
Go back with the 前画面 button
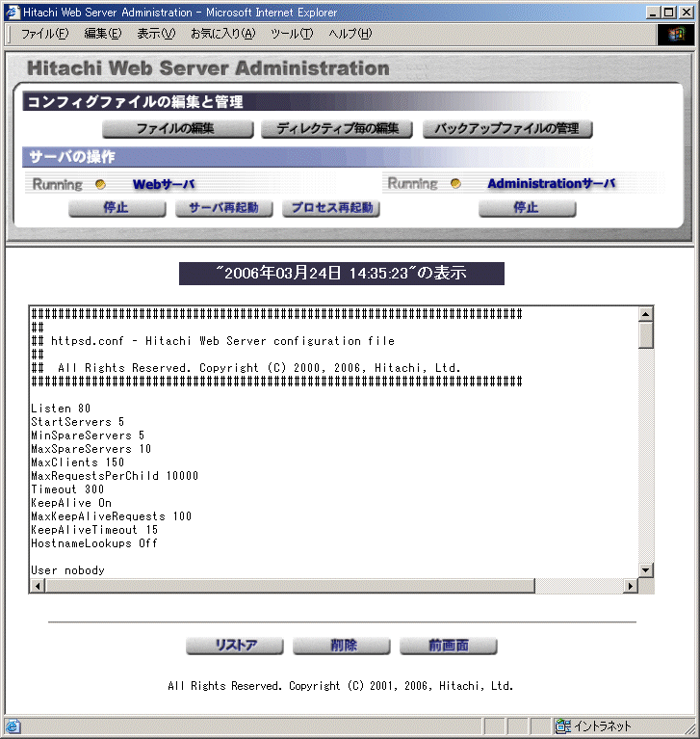[x=449, y=646]
